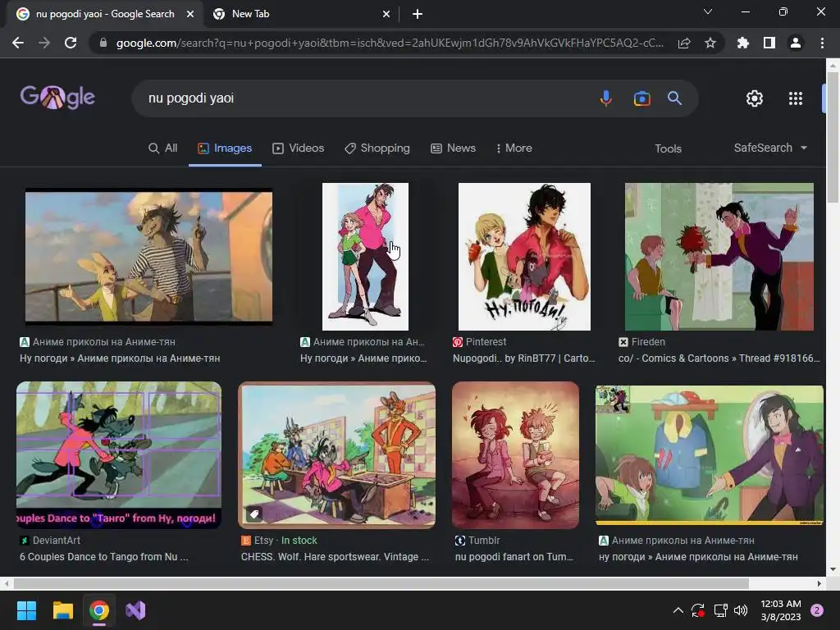The width and height of the screenshot is (840, 630).
Task: Click Chrome icon in taskbar
Action: (x=99, y=610)
